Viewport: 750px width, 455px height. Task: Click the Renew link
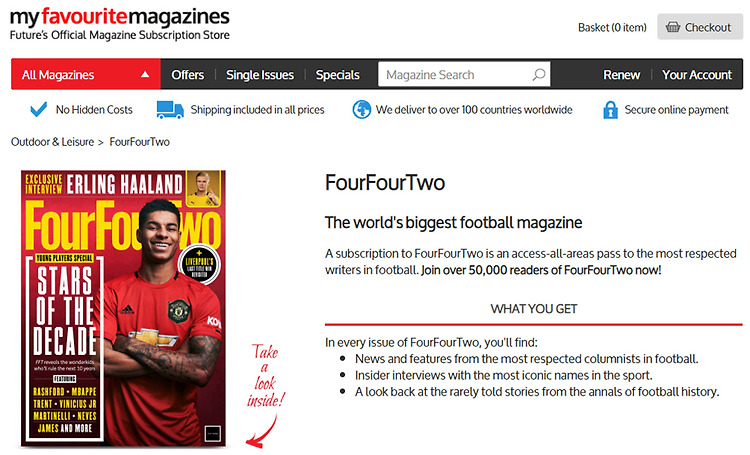tap(621, 75)
